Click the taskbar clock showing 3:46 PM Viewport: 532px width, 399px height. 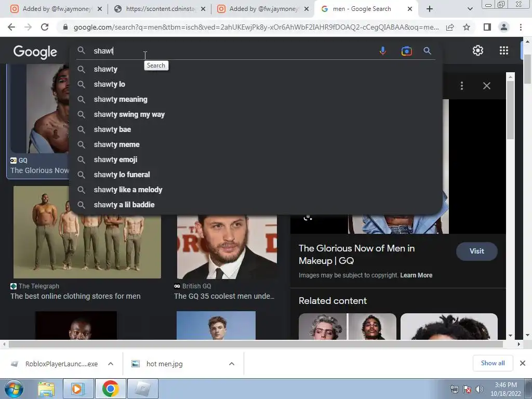click(x=506, y=389)
